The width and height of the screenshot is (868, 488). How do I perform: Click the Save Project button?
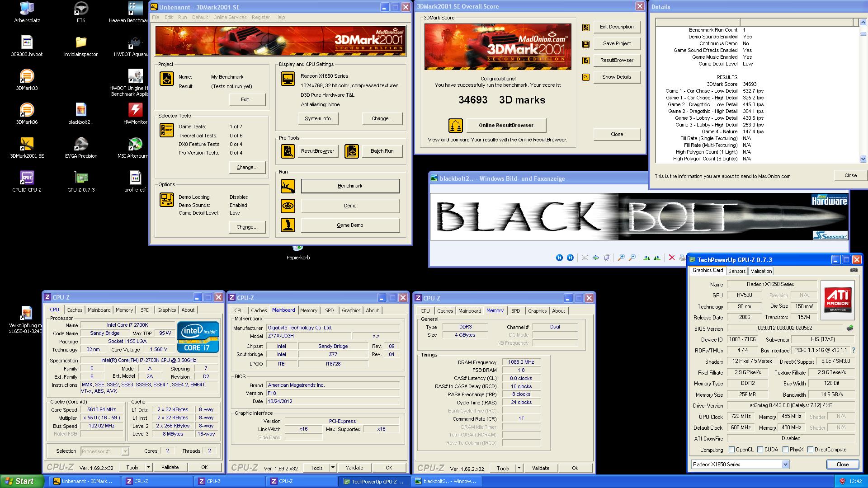[617, 43]
